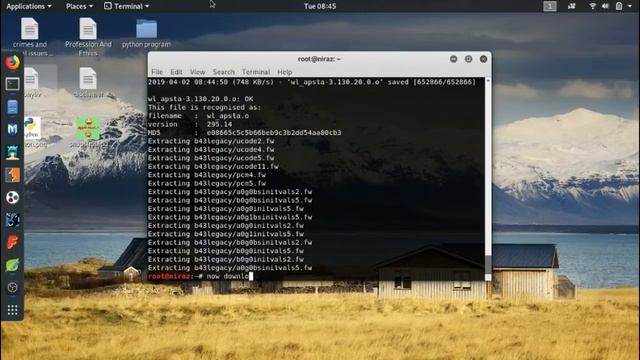Open the three-colored-dots app in dock
The height and width of the screenshot is (360, 640).
[x=12, y=198]
